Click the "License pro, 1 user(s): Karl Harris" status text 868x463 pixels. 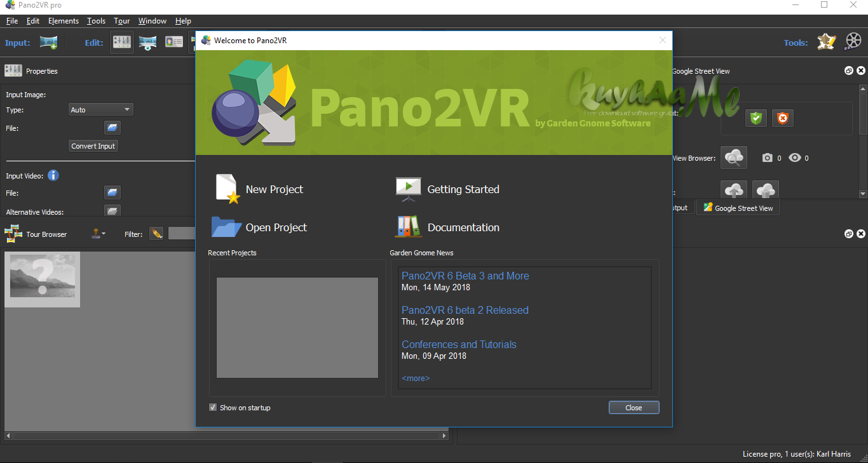point(797,454)
